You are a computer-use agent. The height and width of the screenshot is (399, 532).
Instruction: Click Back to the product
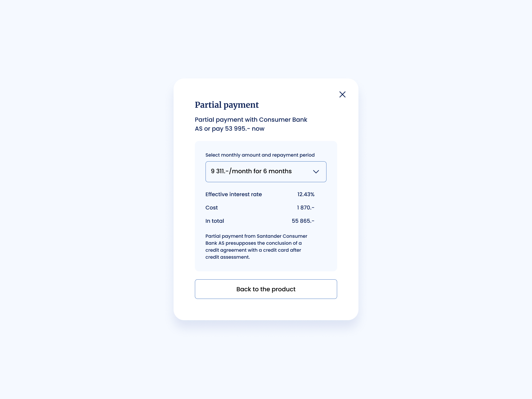click(x=266, y=289)
